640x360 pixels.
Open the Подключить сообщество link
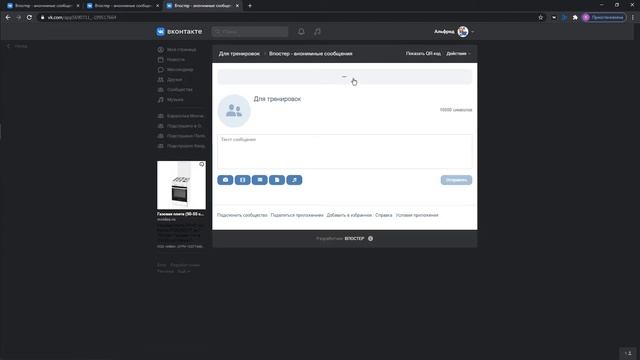tap(242, 215)
